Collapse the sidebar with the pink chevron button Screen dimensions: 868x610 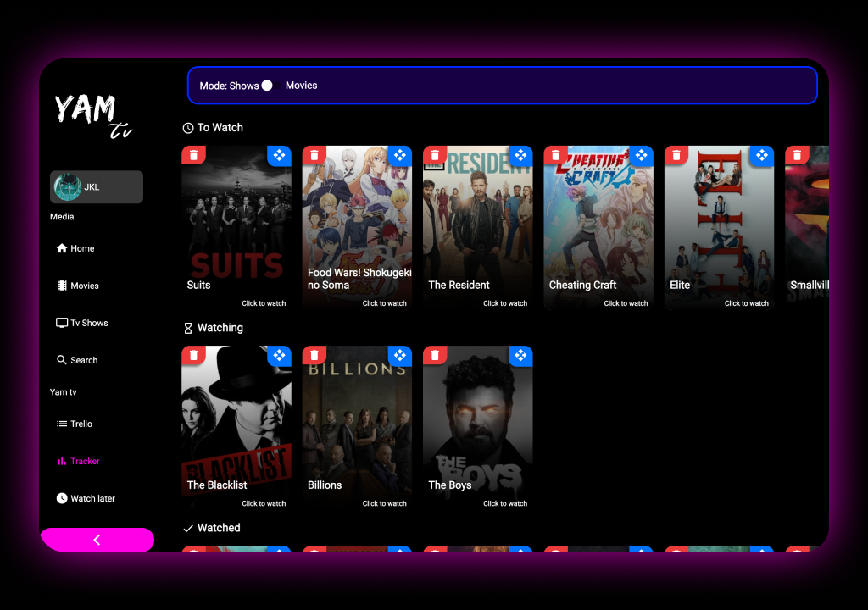(x=97, y=540)
